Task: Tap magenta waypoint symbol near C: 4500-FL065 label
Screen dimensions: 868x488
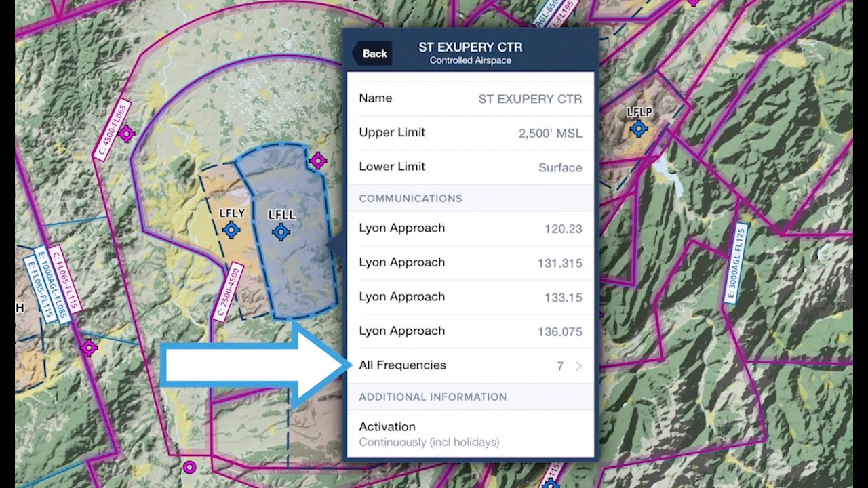Action: [126, 134]
